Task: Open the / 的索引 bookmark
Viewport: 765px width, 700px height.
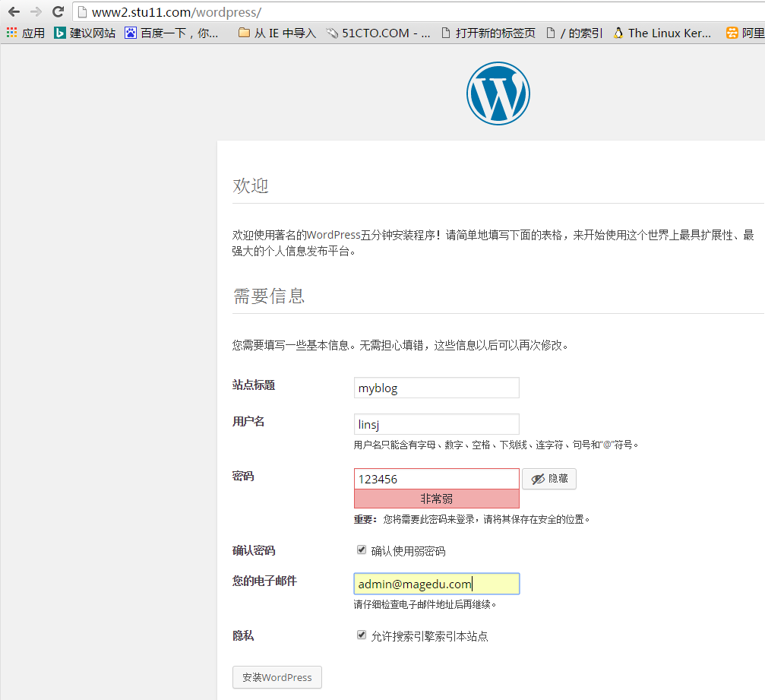Action: [575, 33]
